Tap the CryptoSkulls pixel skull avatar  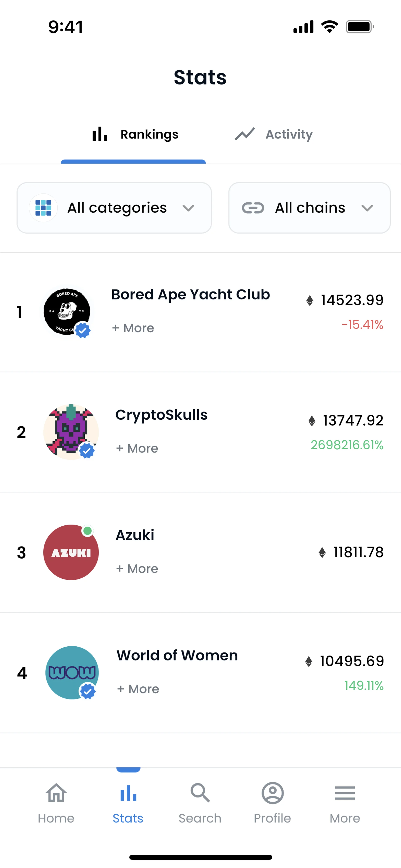(x=71, y=432)
